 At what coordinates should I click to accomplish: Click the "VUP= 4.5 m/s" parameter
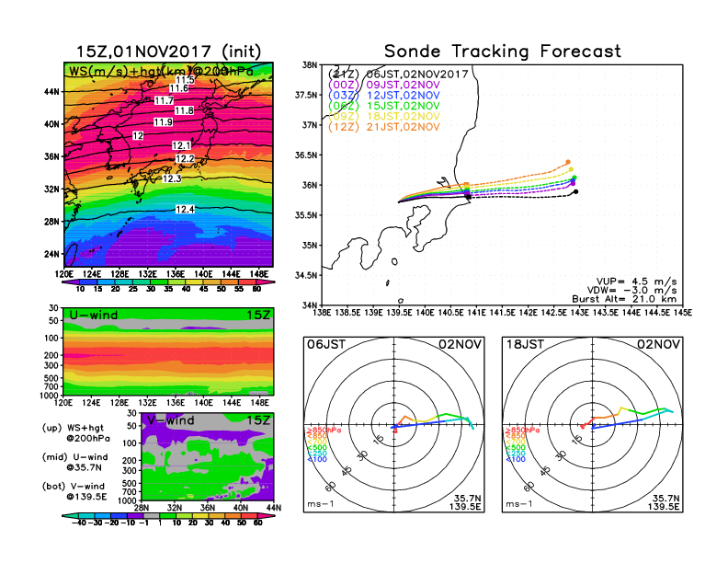click(x=636, y=281)
